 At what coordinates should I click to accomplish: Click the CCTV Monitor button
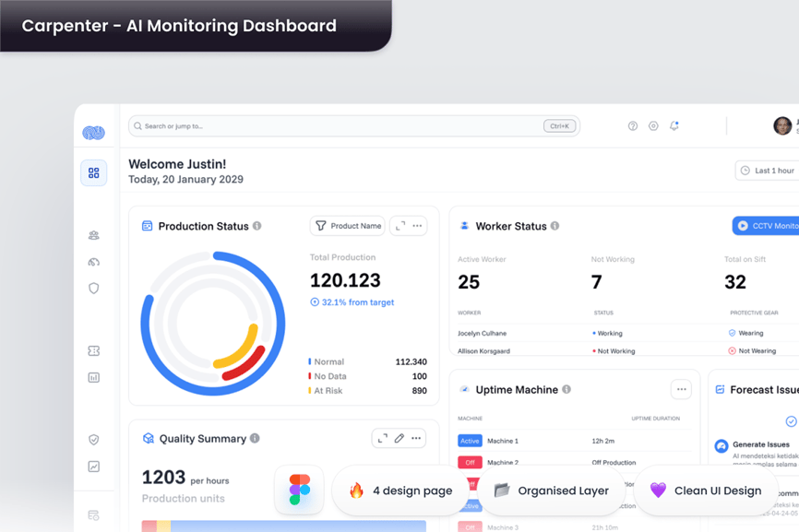(x=766, y=226)
